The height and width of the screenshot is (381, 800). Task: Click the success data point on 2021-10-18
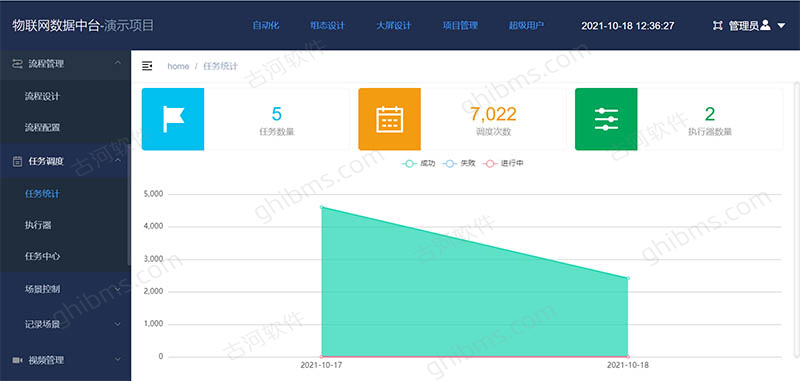tap(628, 278)
